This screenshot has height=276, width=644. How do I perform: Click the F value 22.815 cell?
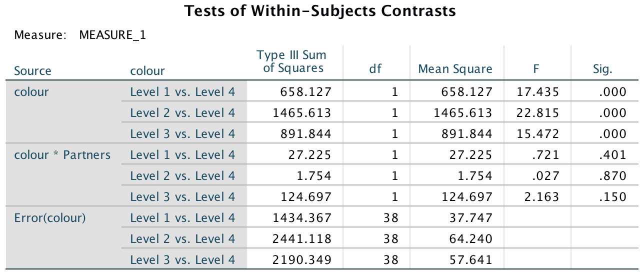(x=542, y=113)
